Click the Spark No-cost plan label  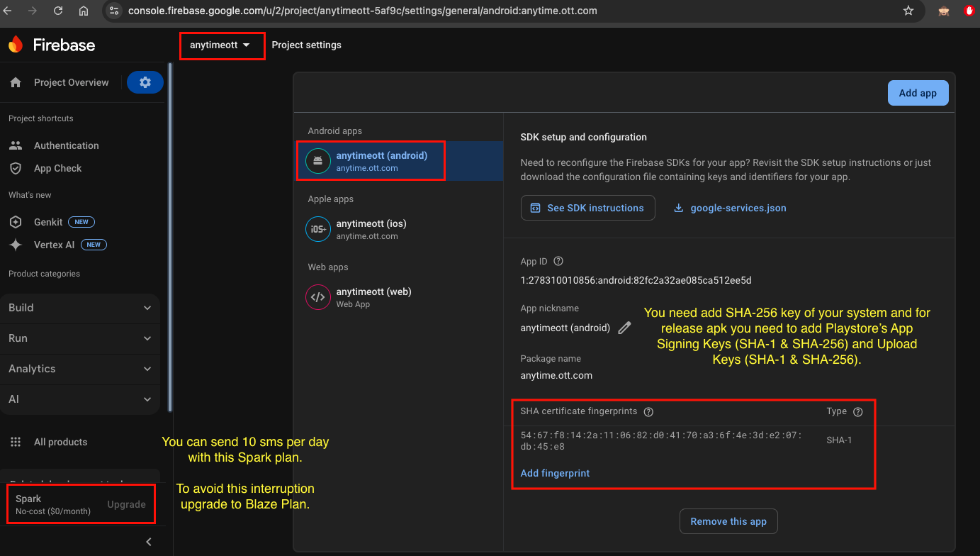pos(53,505)
